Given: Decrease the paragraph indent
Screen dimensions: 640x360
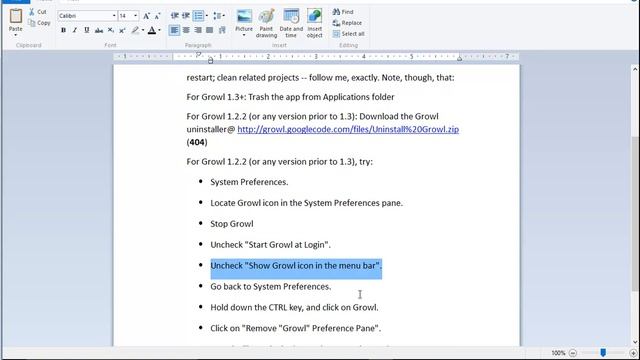Looking at the screenshot, I should tap(175, 16).
